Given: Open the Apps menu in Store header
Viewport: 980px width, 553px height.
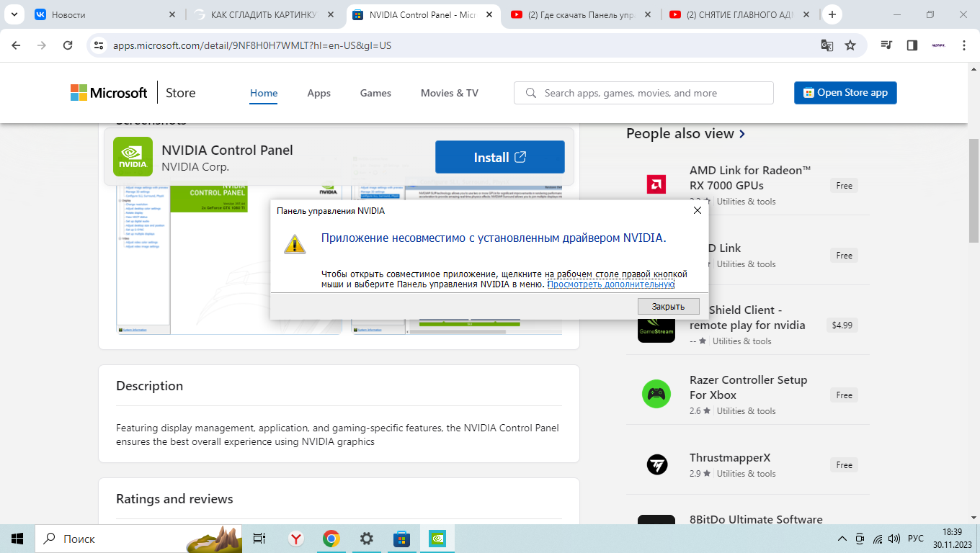Looking at the screenshot, I should (x=318, y=93).
